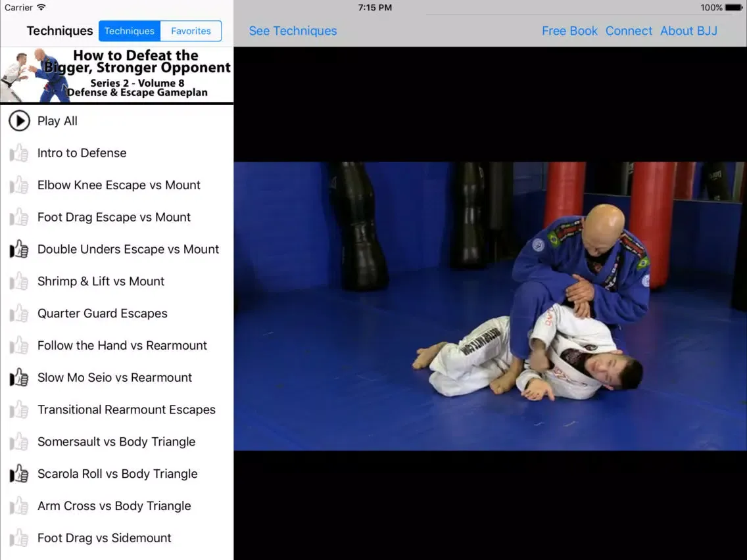The image size is (747, 560).
Task: Thumbs-up Somersault vs Body Triangle
Action: 19,442
